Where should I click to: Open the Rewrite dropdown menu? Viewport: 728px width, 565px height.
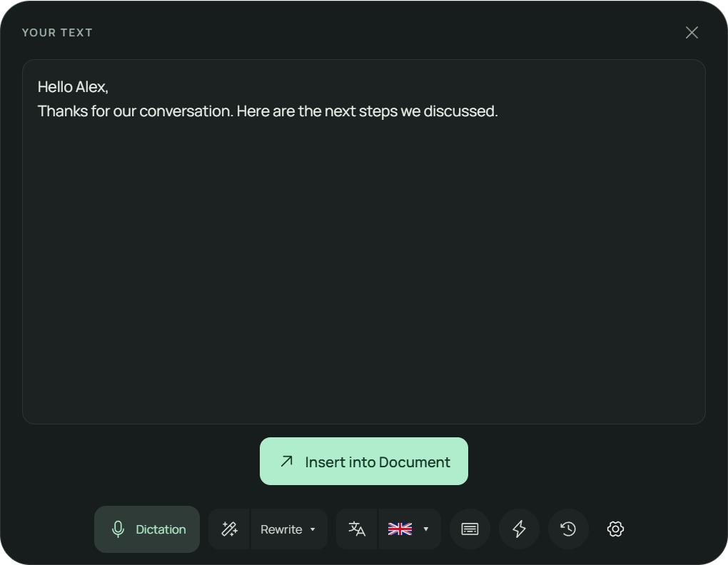(x=289, y=529)
